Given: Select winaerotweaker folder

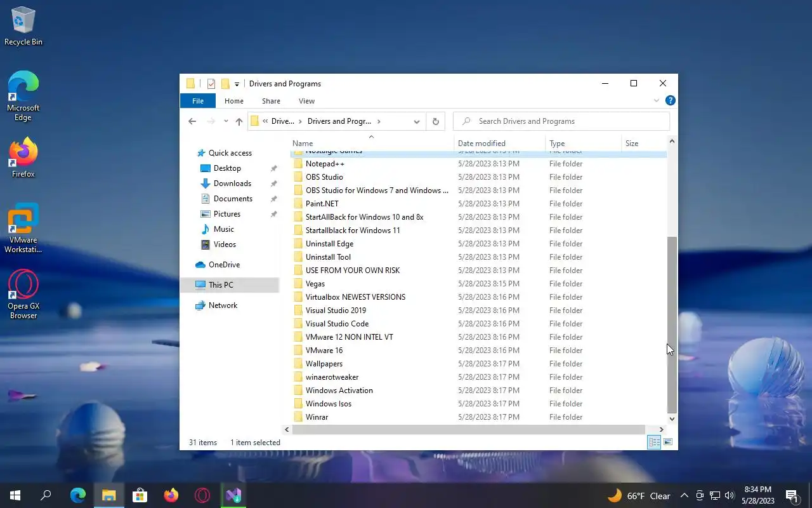Looking at the screenshot, I should [x=332, y=377].
